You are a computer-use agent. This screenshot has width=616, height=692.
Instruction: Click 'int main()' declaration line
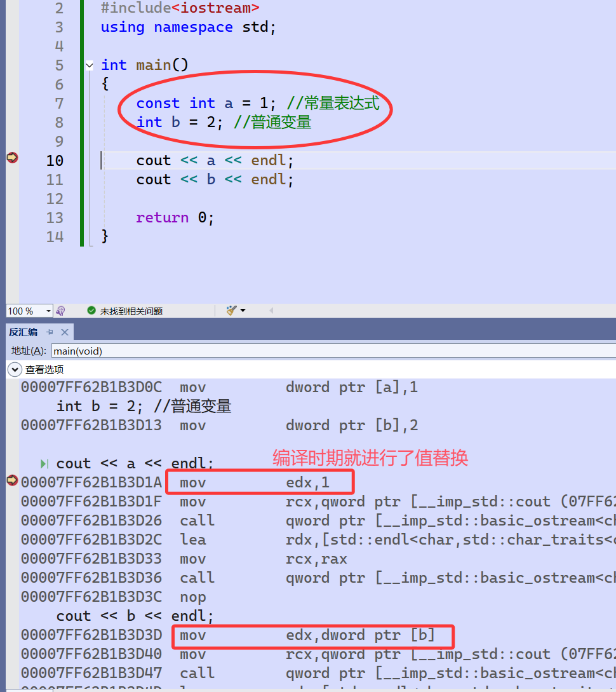(145, 65)
